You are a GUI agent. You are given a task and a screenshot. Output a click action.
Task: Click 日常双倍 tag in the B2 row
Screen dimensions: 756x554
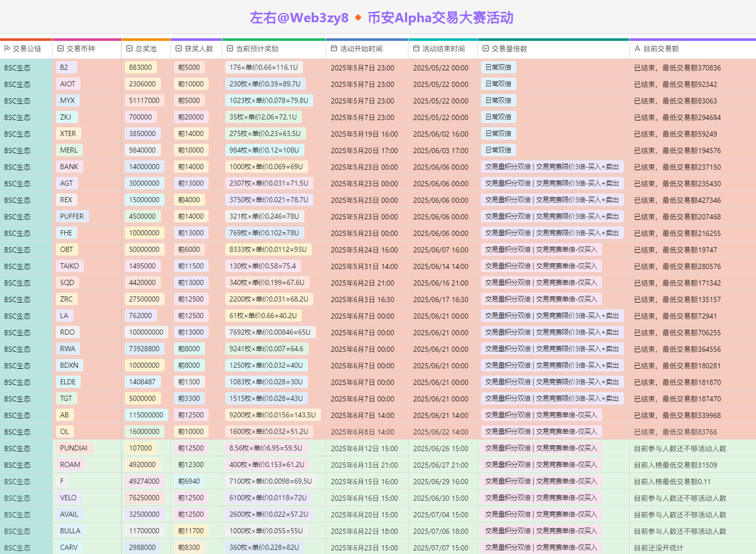tap(498, 67)
